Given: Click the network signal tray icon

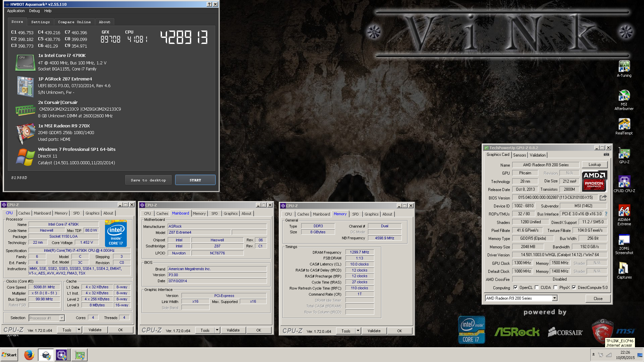Looking at the screenshot, I should (609, 355).
